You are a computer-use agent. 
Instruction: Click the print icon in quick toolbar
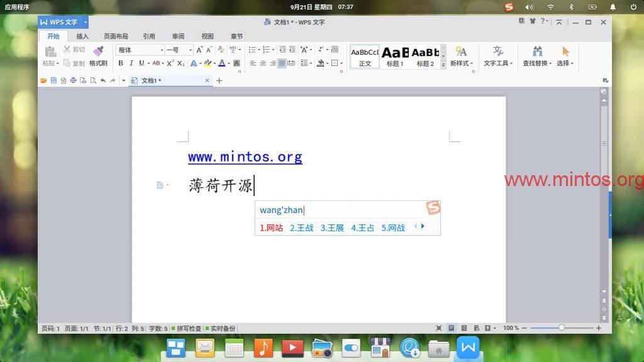tap(73, 80)
